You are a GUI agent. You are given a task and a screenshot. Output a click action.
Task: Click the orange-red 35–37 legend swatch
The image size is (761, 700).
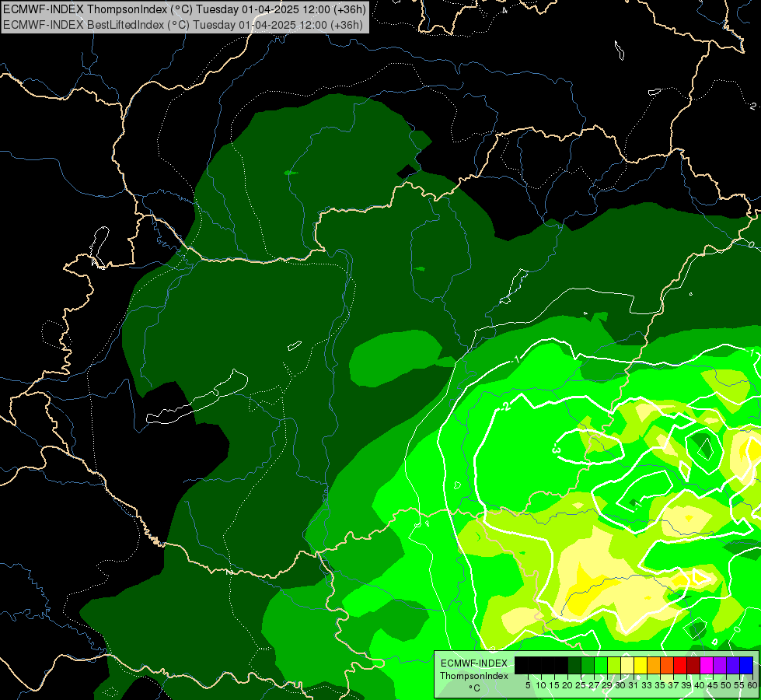(x=667, y=665)
